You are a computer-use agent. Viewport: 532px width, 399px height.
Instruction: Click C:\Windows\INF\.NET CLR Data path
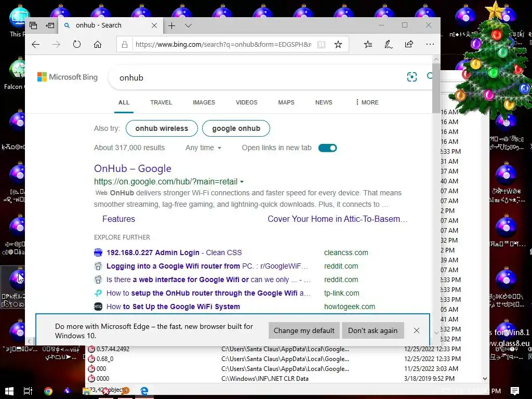click(x=265, y=379)
